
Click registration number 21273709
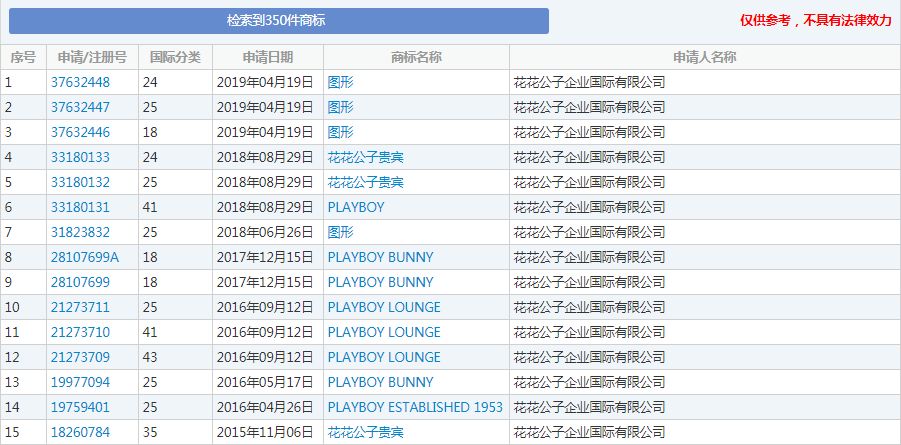pyautogui.click(x=80, y=358)
